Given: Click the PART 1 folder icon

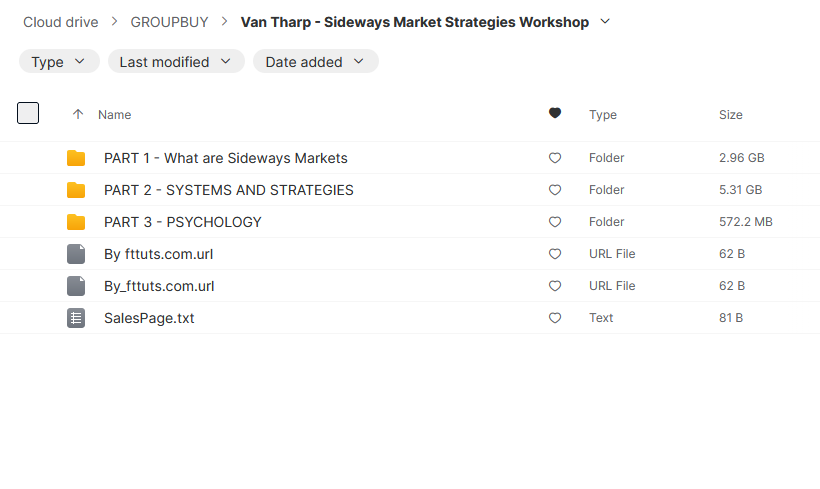Looking at the screenshot, I should click(x=76, y=158).
